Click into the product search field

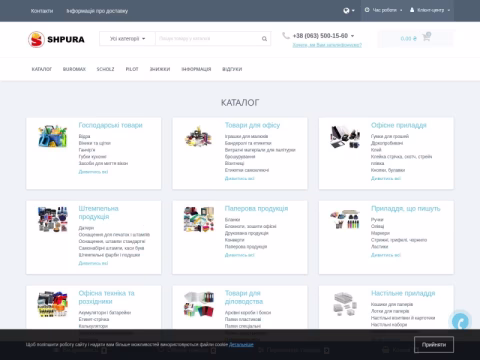pos(208,39)
